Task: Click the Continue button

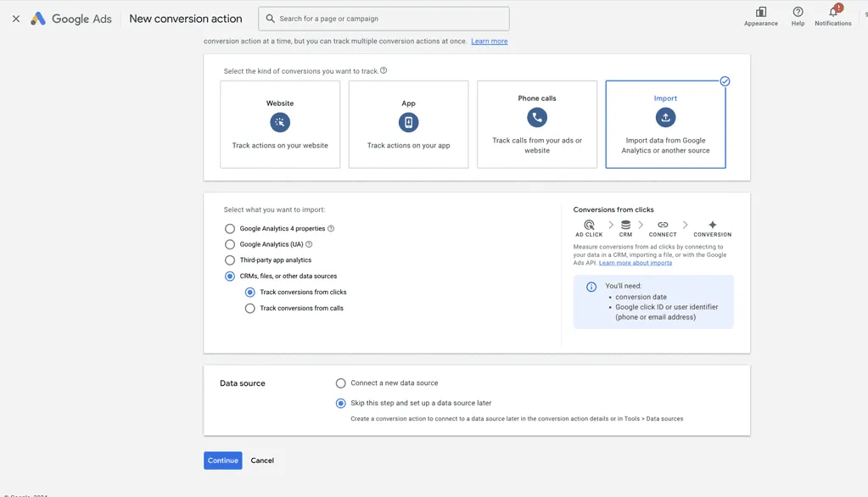Action: point(223,461)
